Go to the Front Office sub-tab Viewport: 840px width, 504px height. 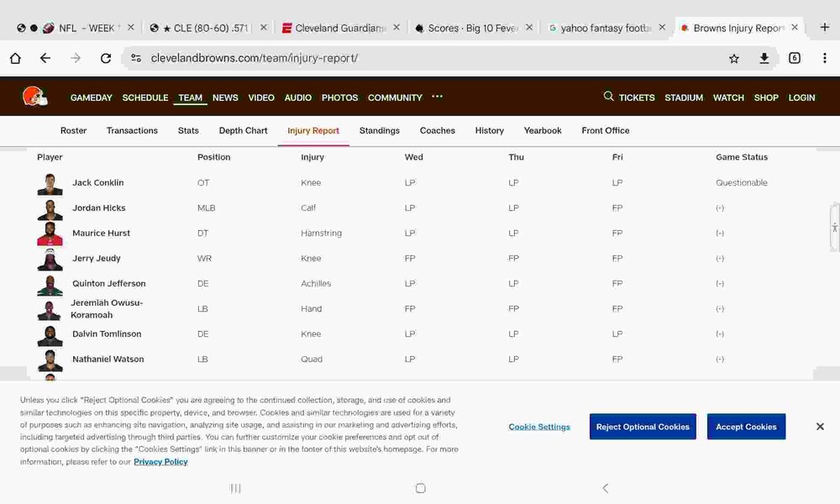(606, 130)
